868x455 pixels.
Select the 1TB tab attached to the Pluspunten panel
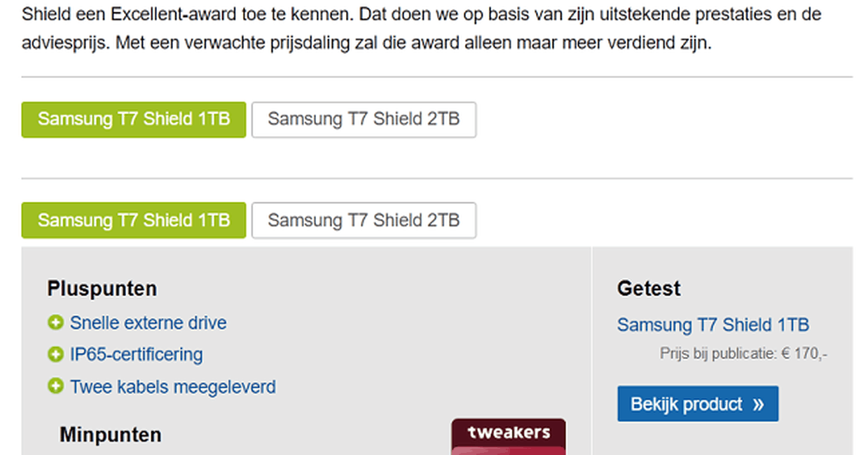click(134, 220)
